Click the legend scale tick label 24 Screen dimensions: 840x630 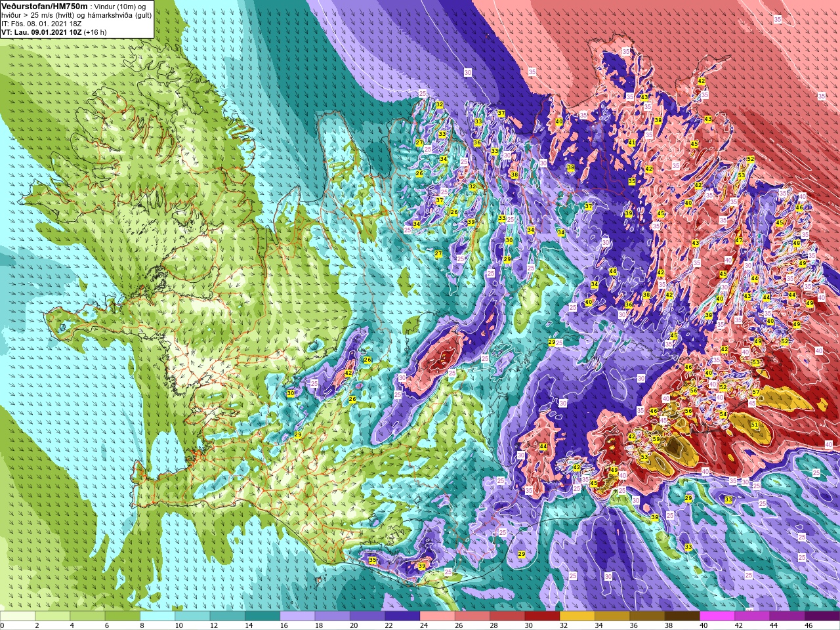click(x=423, y=625)
